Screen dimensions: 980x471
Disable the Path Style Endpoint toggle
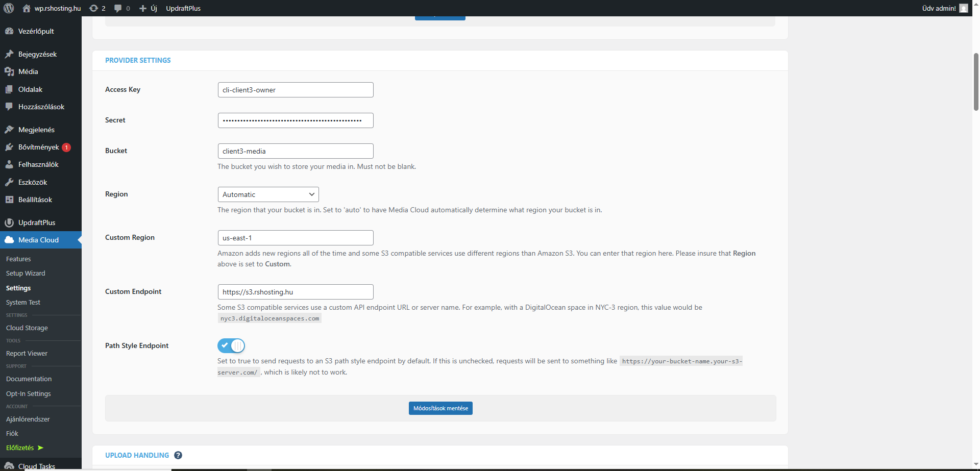click(x=231, y=345)
